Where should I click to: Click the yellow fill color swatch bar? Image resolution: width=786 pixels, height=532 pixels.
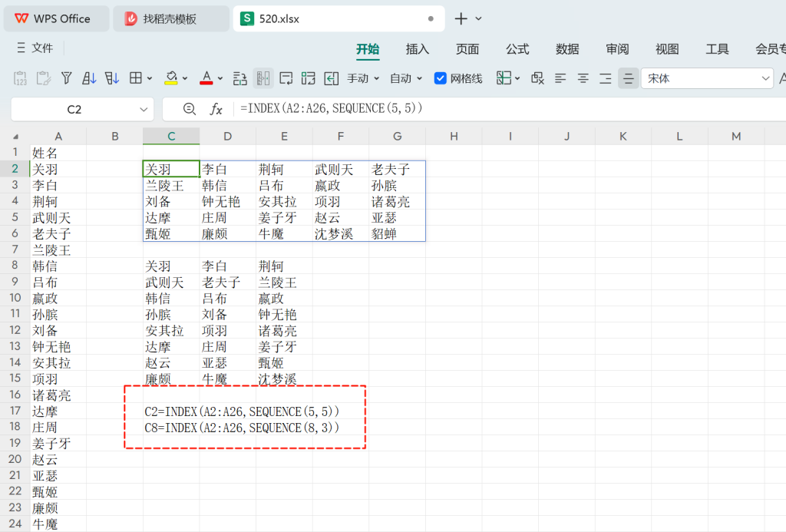click(171, 83)
